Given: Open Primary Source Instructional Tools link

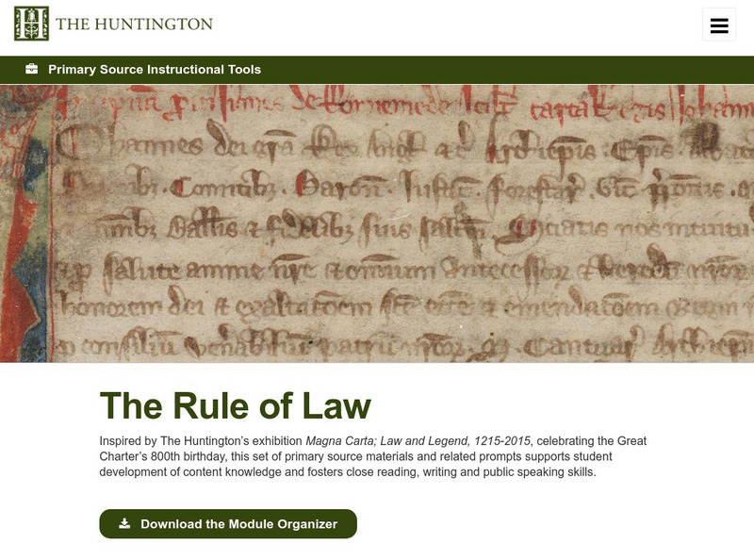Looking at the screenshot, I should point(155,69).
